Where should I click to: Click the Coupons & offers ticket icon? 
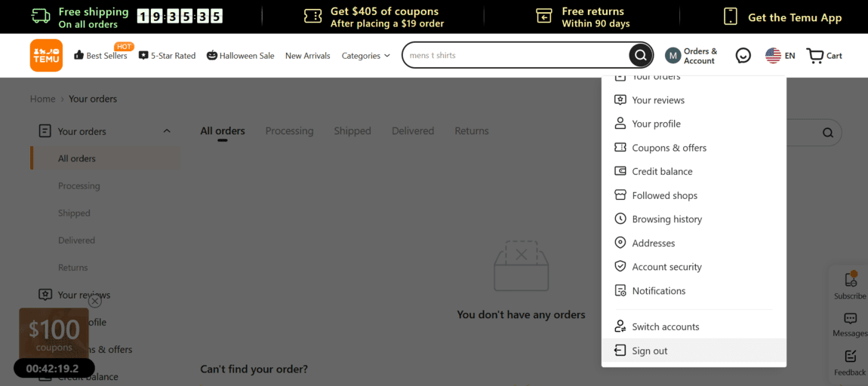coord(620,148)
